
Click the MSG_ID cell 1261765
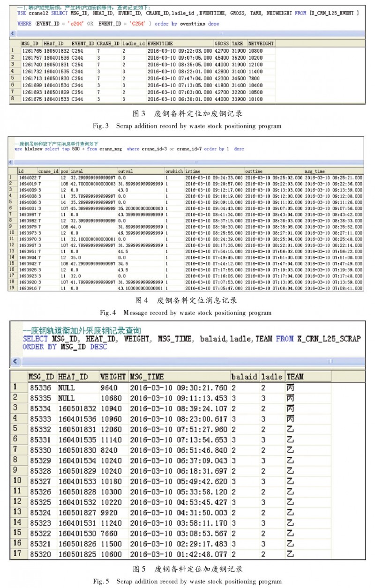pos(31,50)
